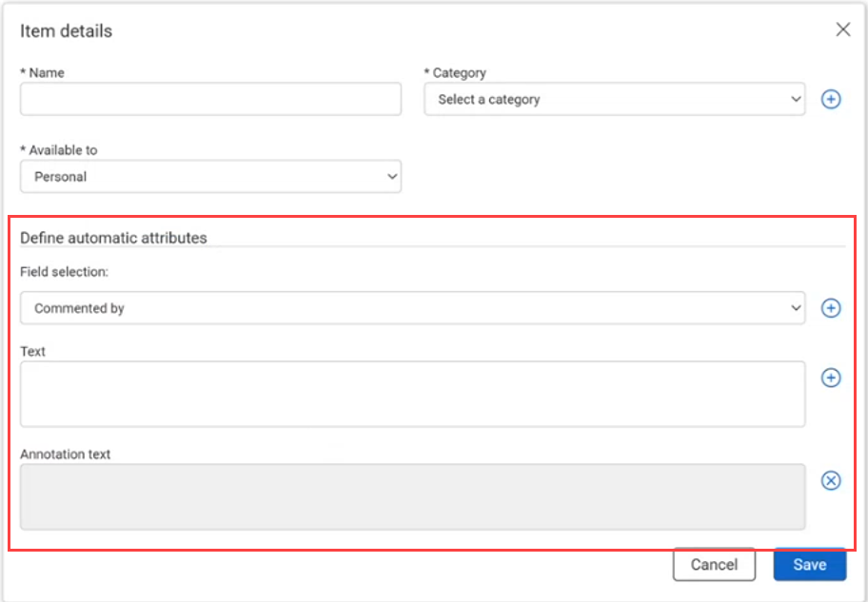Open the Select a category dropdown

(x=614, y=99)
